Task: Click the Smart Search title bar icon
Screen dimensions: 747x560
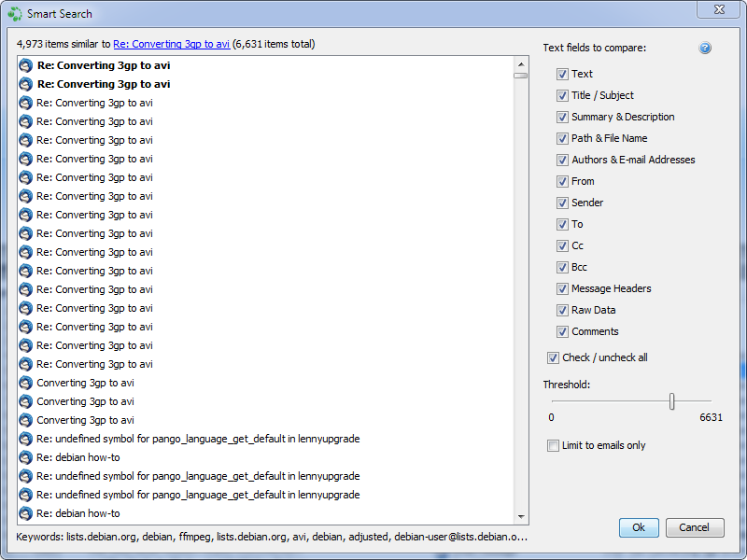Action: click(x=15, y=14)
